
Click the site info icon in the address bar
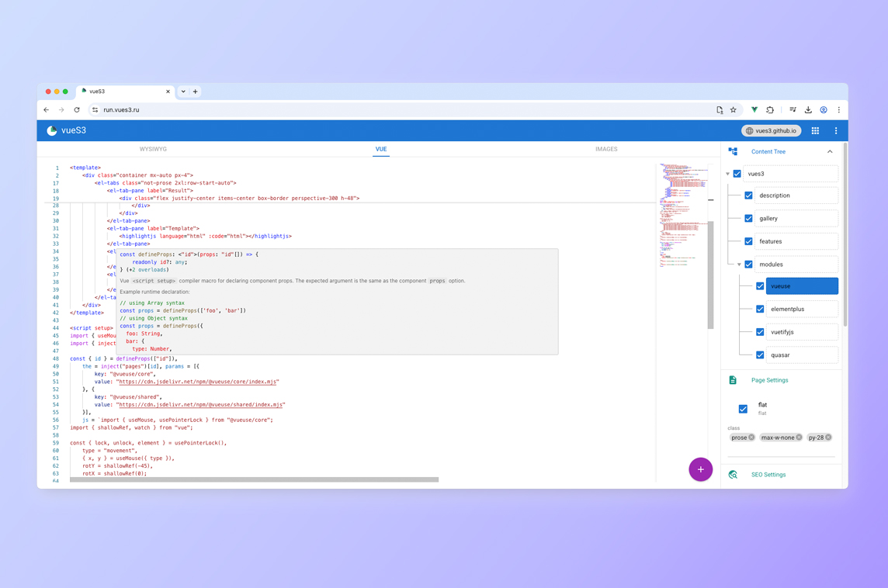coord(95,110)
